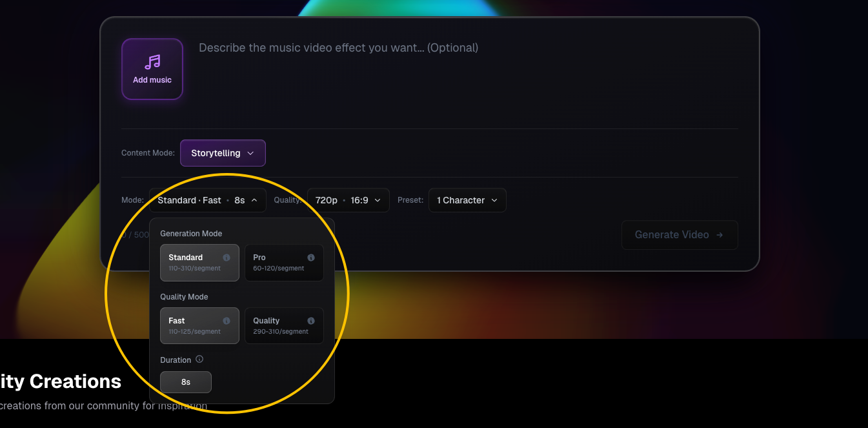Click the Add music note icon
The image size is (868, 428).
point(152,61)
